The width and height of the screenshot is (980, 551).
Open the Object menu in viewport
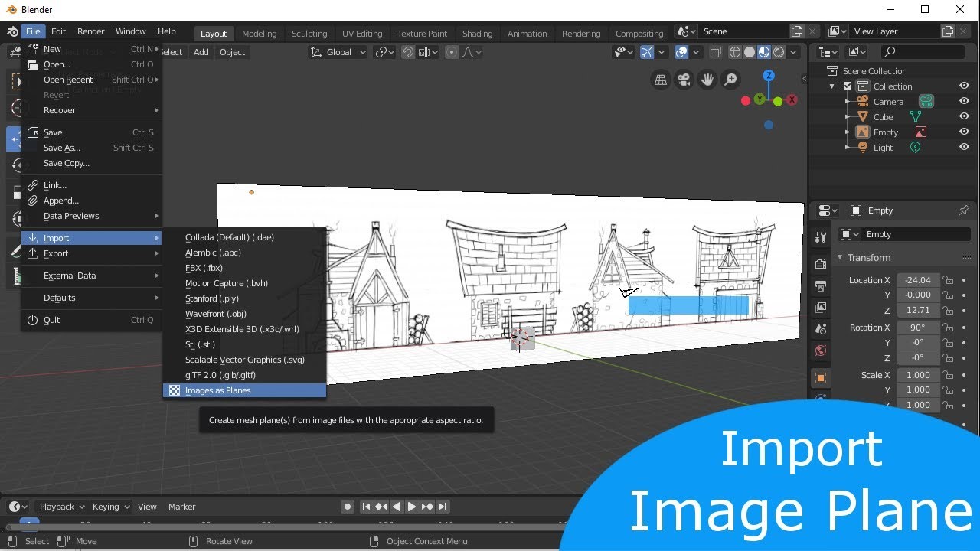coord(233,52)
